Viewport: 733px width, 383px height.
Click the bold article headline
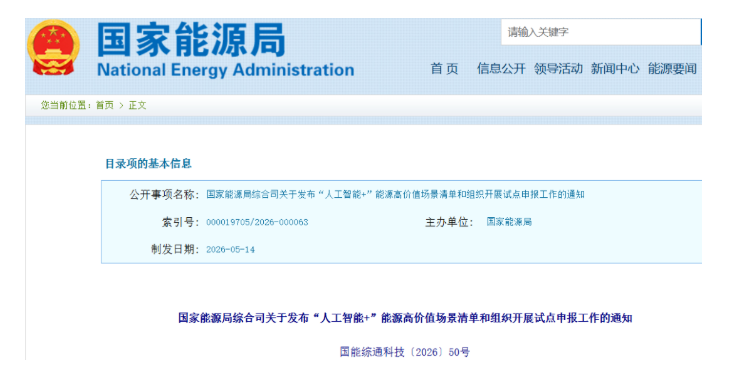405,318
